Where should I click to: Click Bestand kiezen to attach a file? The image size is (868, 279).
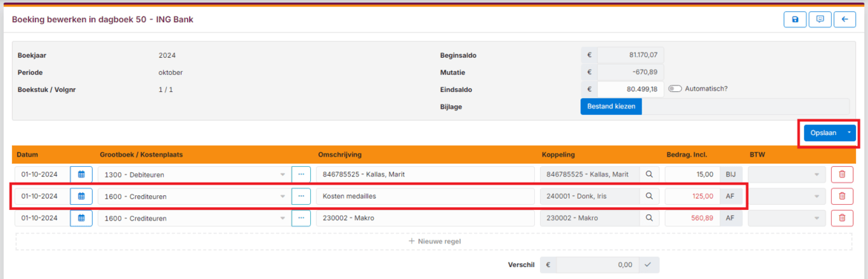tap(611, 106)
